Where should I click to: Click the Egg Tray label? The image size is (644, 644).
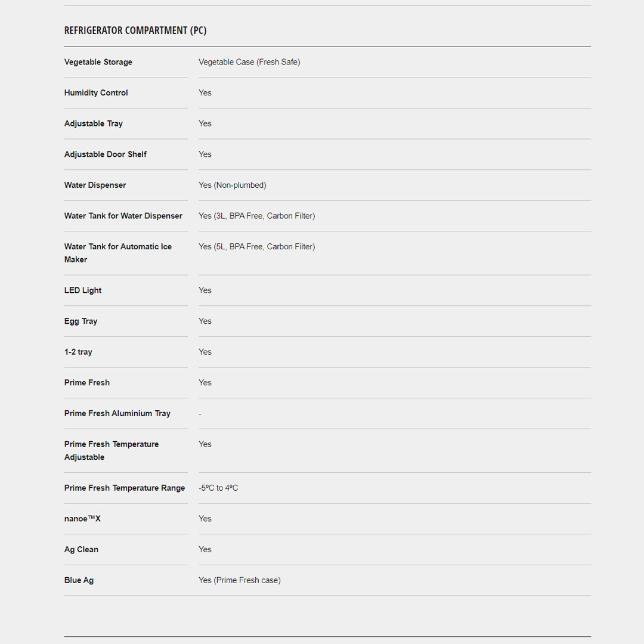tap(80, 321)
